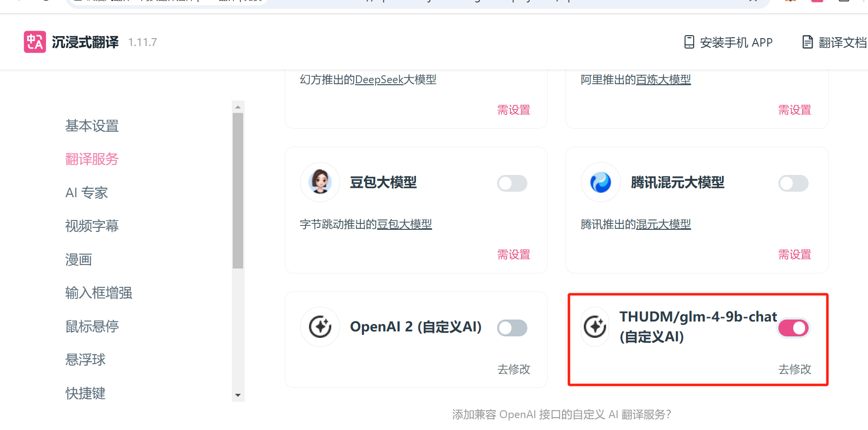Click 去修改 under THUDM/glm-4-9b-chat
Image resolution: width=868 pixels, height=430 pixels.
pos(794,369)
